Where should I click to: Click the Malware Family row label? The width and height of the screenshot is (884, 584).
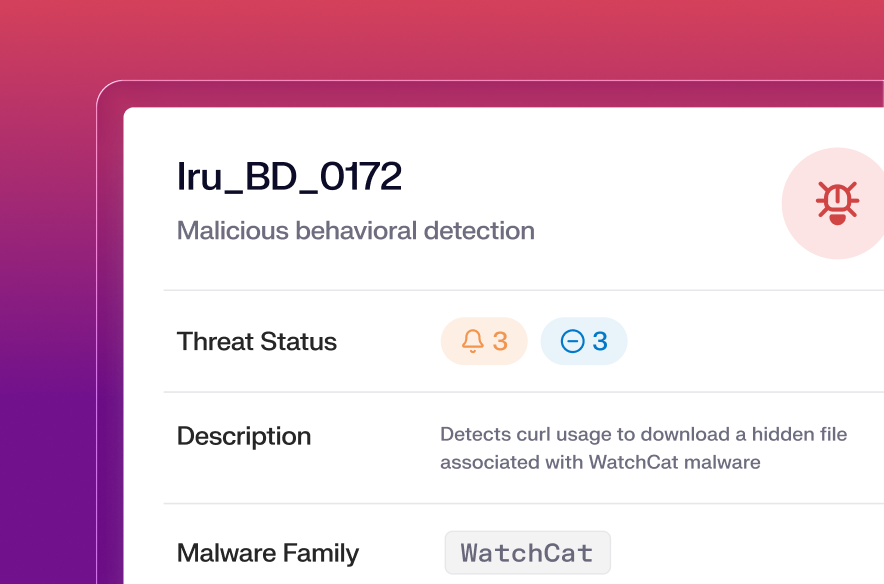point(267,553)
